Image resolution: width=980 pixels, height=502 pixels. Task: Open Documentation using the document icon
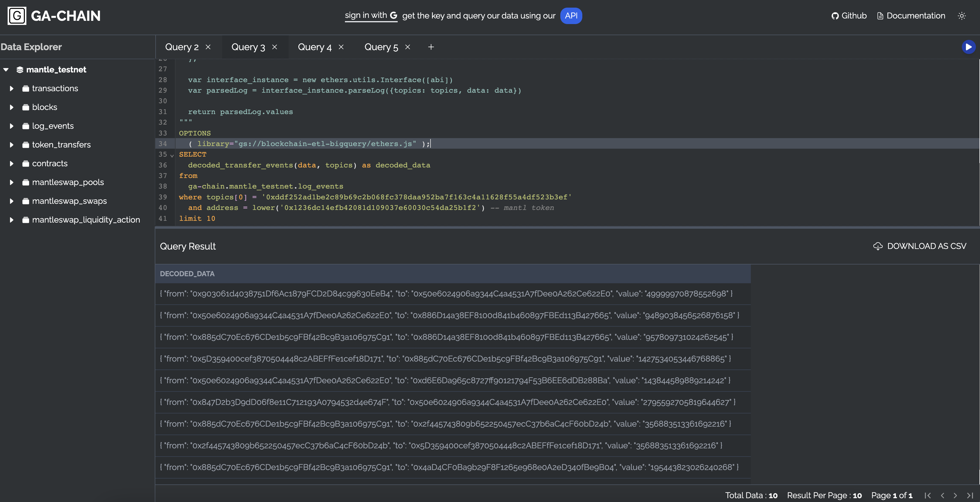click(x=880, y=16)
